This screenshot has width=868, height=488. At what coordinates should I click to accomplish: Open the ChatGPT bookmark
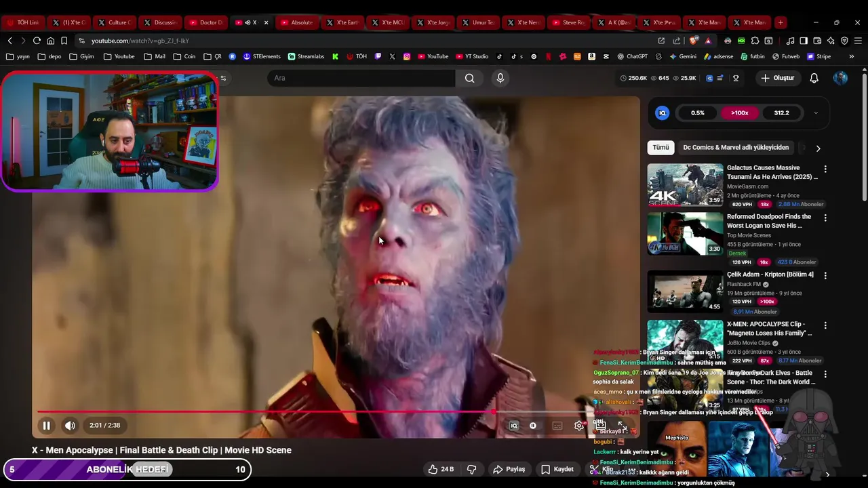pos(632,56)
